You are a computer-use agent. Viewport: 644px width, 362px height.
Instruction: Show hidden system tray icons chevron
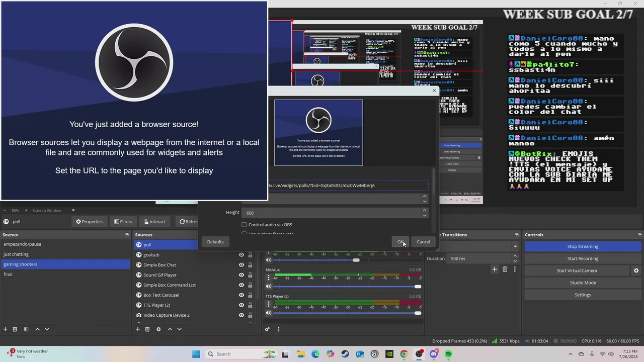(571, 354)
